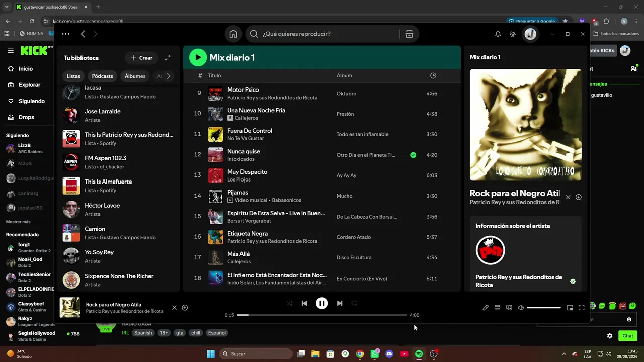Toggle repeat mode
This screenshot has height=362, width=644.
pyautogui.click(x=355, y=303)
